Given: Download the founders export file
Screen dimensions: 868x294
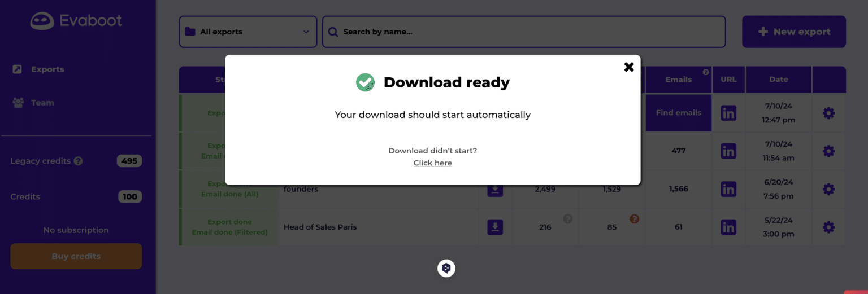Looking at the screenshot, I should click(495, 190).
